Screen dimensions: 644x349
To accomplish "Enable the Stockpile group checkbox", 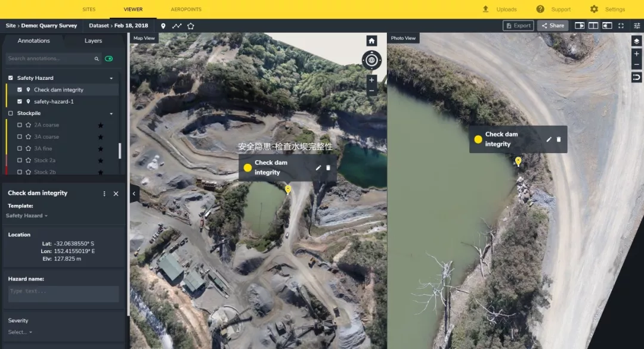I will pyautogui.click(x=10, y=113).
